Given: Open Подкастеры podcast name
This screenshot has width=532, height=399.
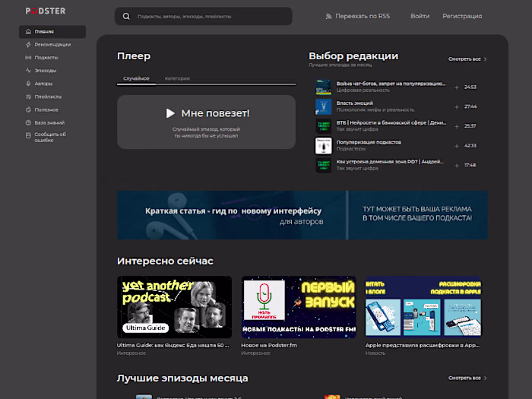Looking at the screenshot, I should coord(351,149).
